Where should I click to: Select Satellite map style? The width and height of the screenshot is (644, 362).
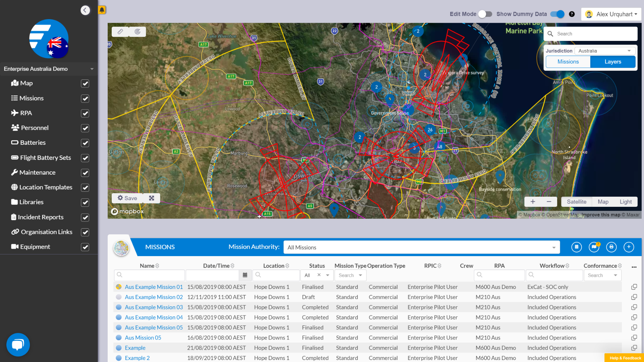(576, 202)
